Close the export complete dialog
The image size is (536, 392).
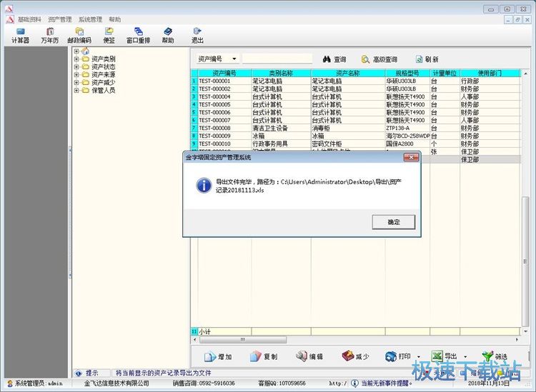click(411, 157)
